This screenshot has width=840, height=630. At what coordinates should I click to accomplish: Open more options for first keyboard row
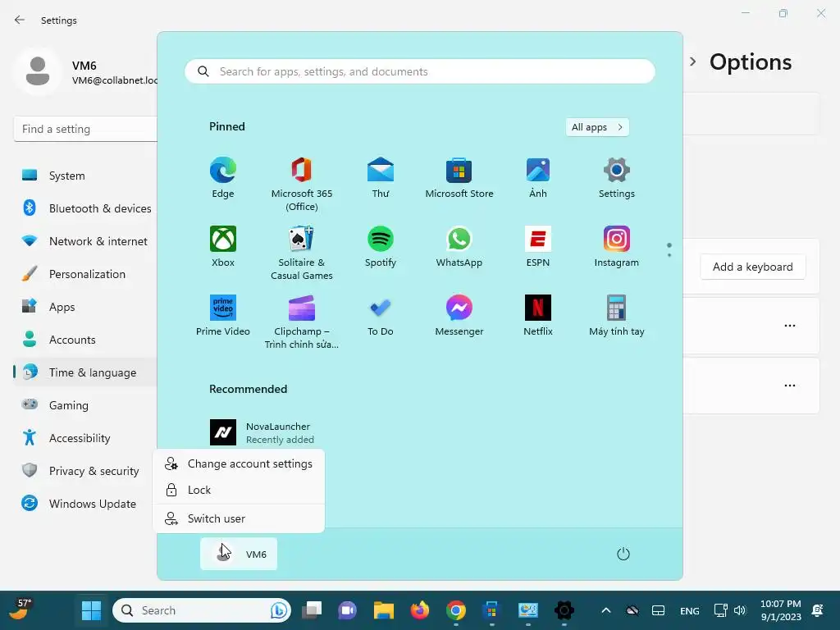click(790, 325)
